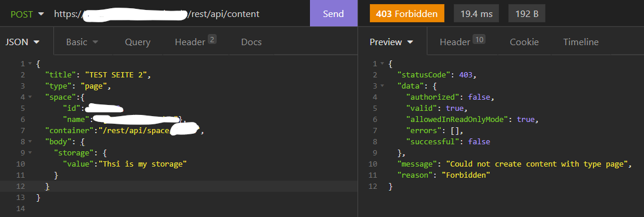Open the request Header tab
This screenshot has width=644, height=217.
(x=195, y=42)
